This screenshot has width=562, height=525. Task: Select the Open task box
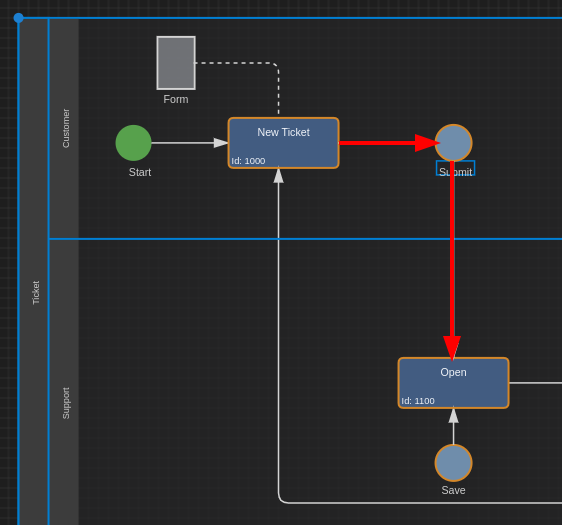(453, 383)
